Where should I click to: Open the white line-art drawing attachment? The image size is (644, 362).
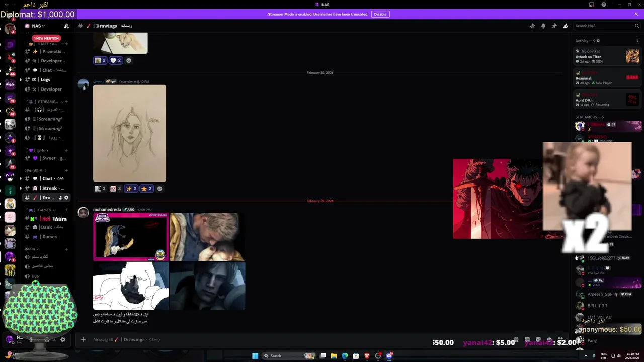[x=131, y=286]
